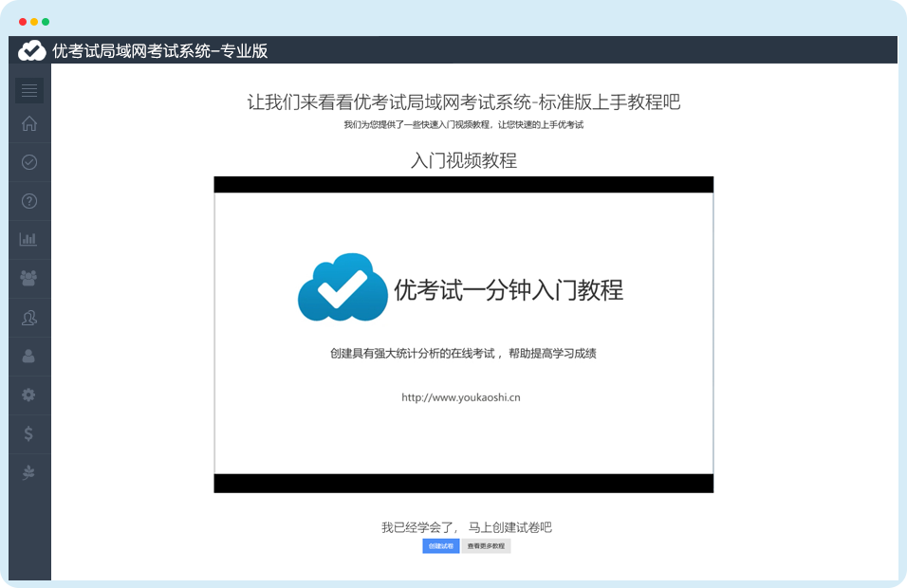907x588 pixels.
Task: Open the gear settings icon
Action: coord(29,395)
